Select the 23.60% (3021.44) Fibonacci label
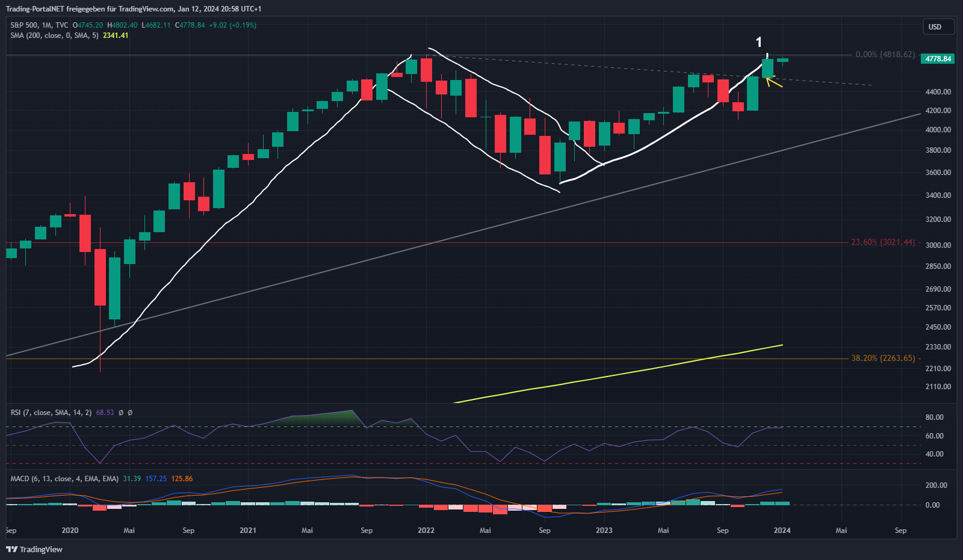 (883, 242)
